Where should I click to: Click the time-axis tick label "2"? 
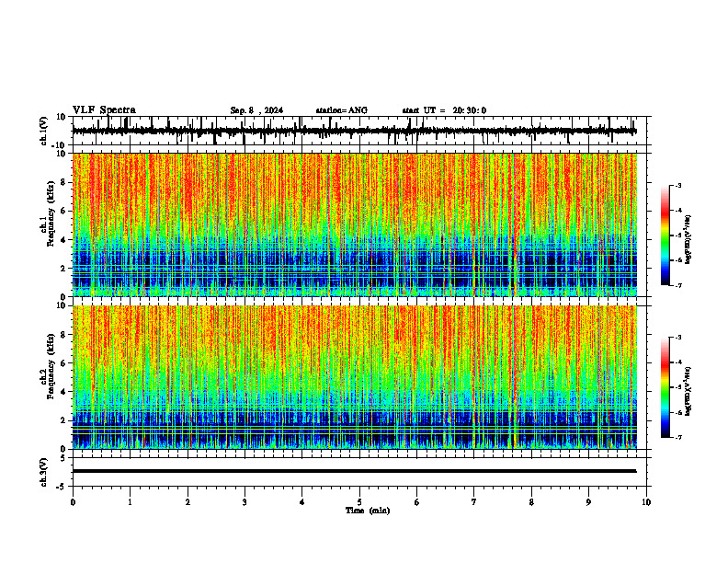click(188, 502)
